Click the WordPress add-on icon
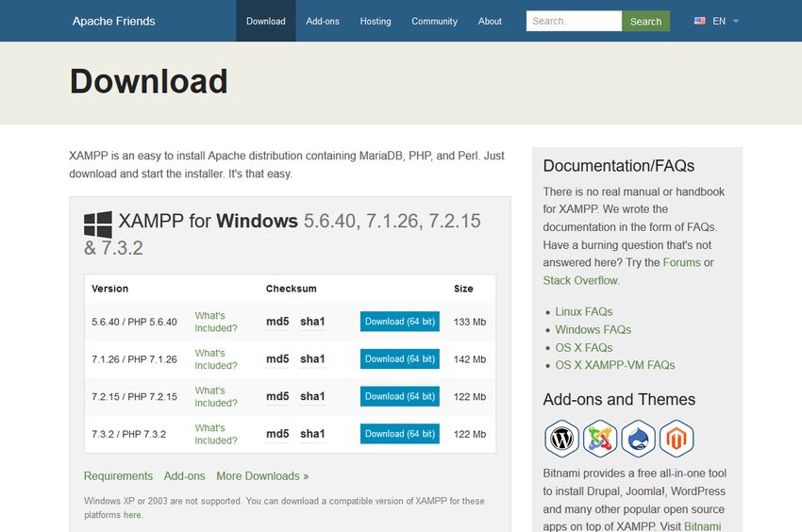Screen dimensions: 802x532 561,439
